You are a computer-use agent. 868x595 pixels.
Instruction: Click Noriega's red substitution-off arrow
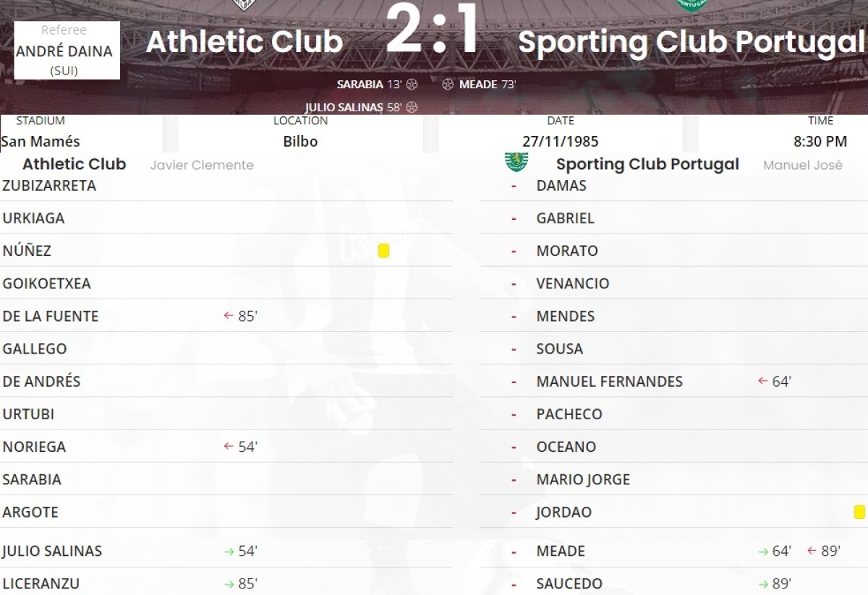229,447
